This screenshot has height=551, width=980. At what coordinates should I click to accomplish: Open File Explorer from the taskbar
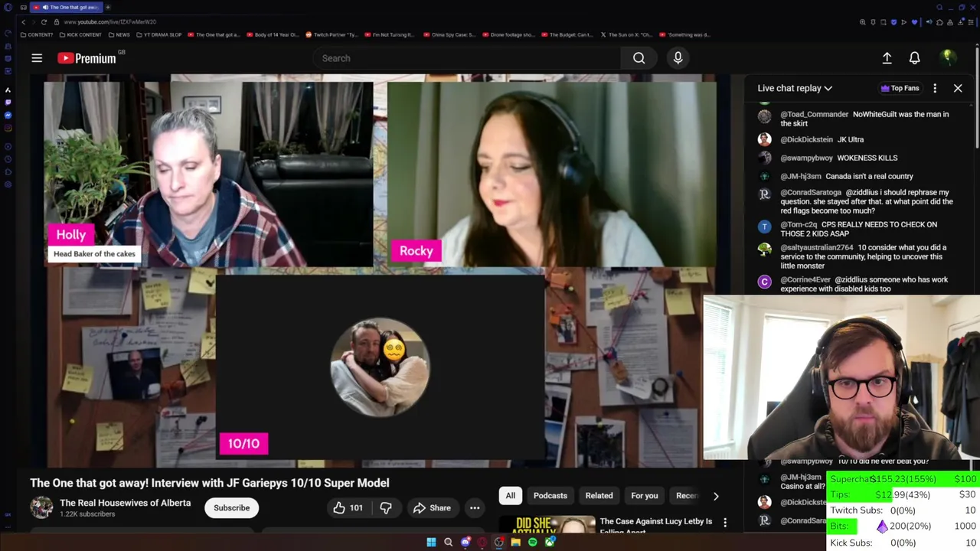click(516, 543)
